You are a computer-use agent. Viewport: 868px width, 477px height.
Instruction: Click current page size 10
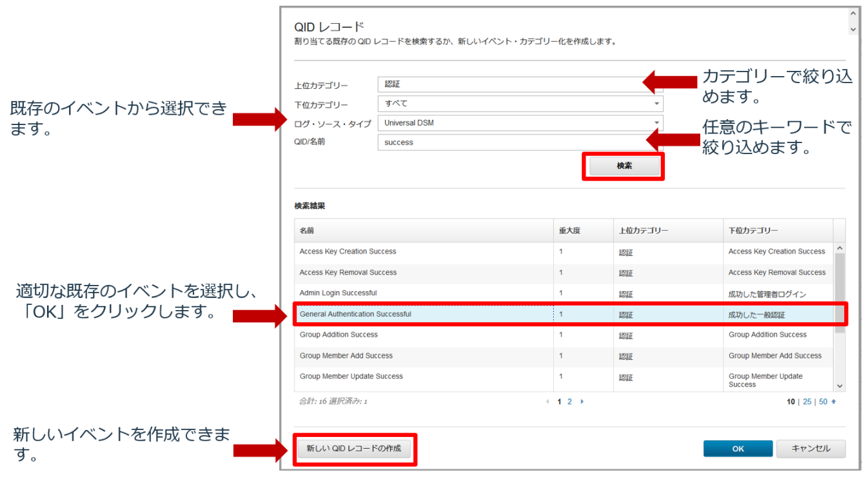pos(791,402)
